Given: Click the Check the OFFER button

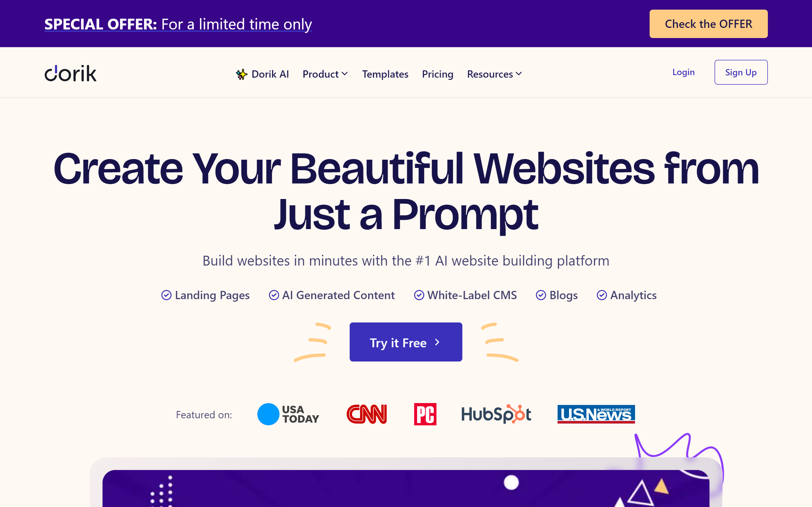Looking at the screenshot, I should click(708, 23).
